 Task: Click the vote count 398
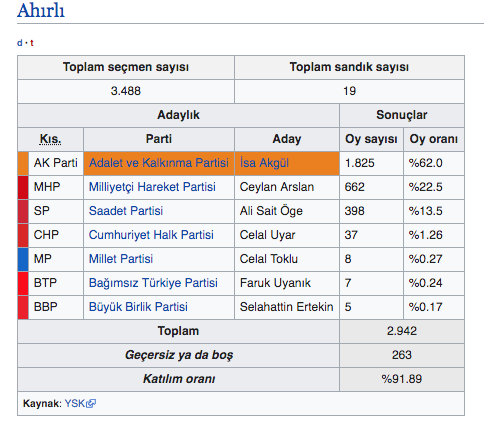pos(354,211)
